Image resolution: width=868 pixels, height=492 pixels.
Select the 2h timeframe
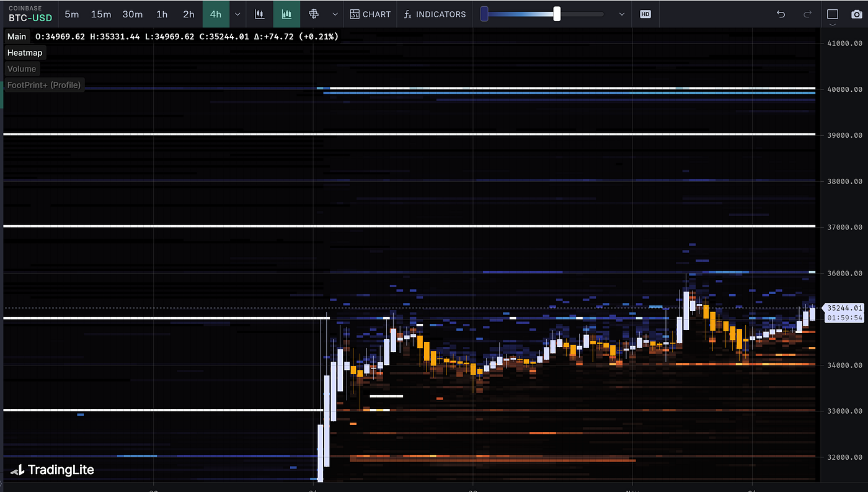tap(188, 14)
